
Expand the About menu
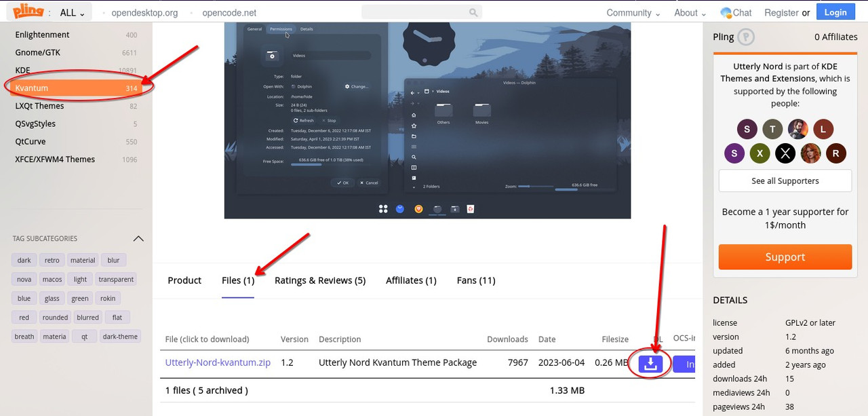[690, 12]
